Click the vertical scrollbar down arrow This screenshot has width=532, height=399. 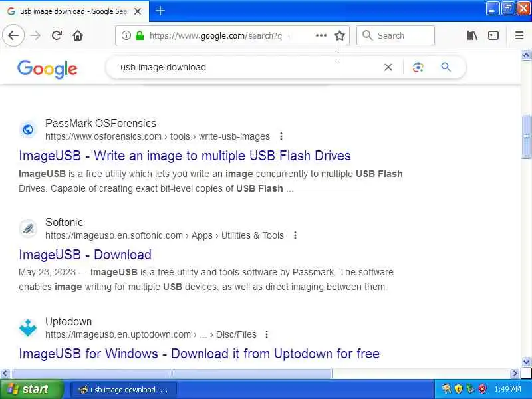coord(526,362)
